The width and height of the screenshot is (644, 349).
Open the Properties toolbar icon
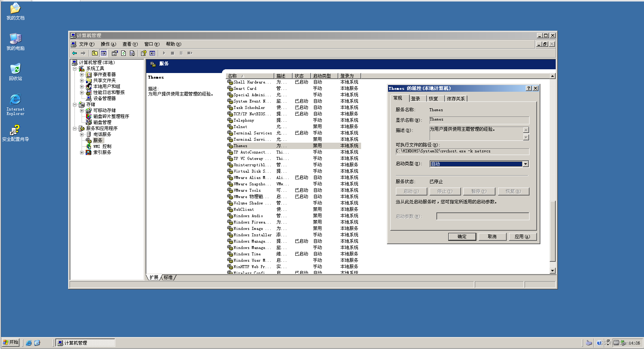point(115,53)
